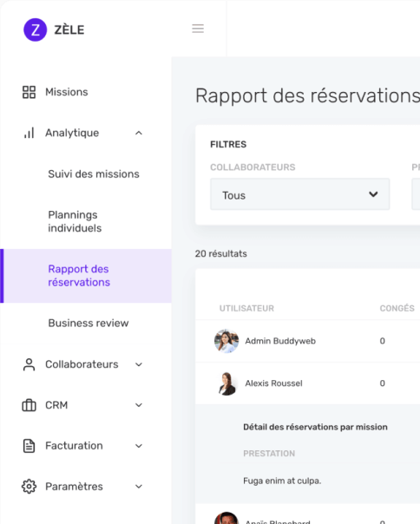Click 'Détail des réservations par mission' heading

[315, 427]
